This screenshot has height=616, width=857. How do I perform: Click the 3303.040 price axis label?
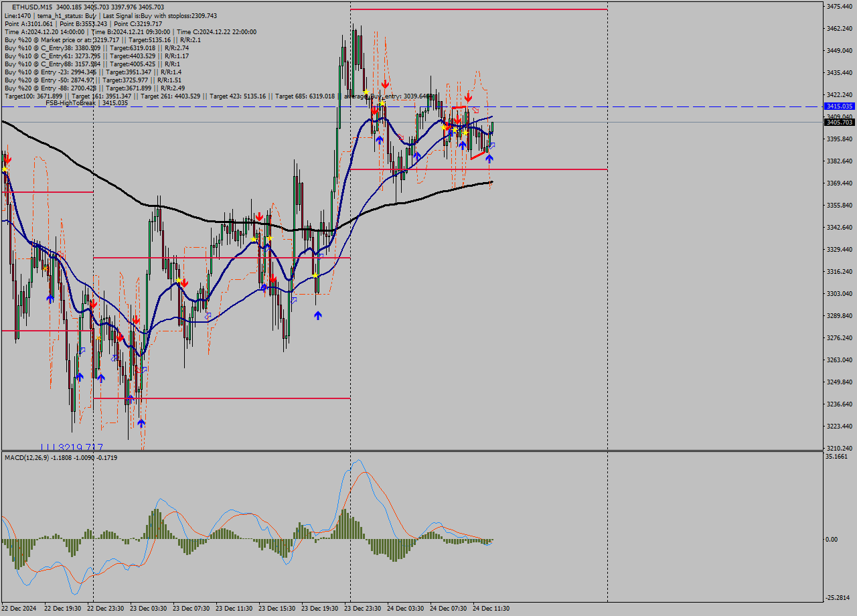click(840, 293)
